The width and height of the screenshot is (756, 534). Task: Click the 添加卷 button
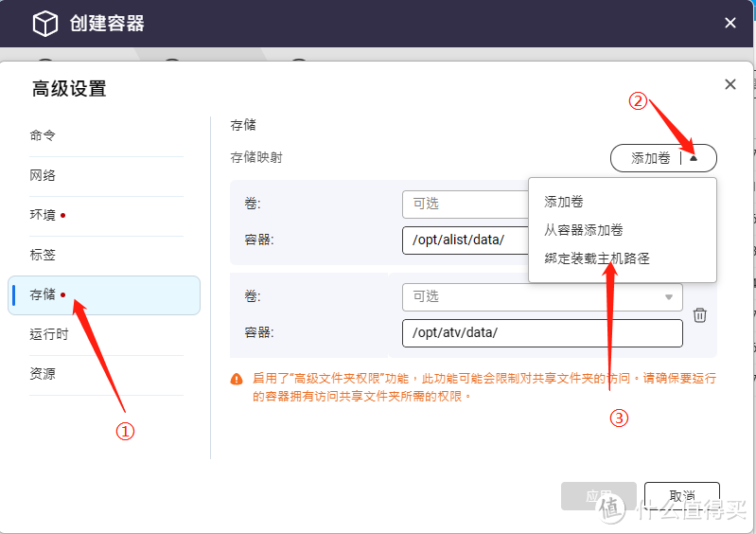[x=650, y=158]
